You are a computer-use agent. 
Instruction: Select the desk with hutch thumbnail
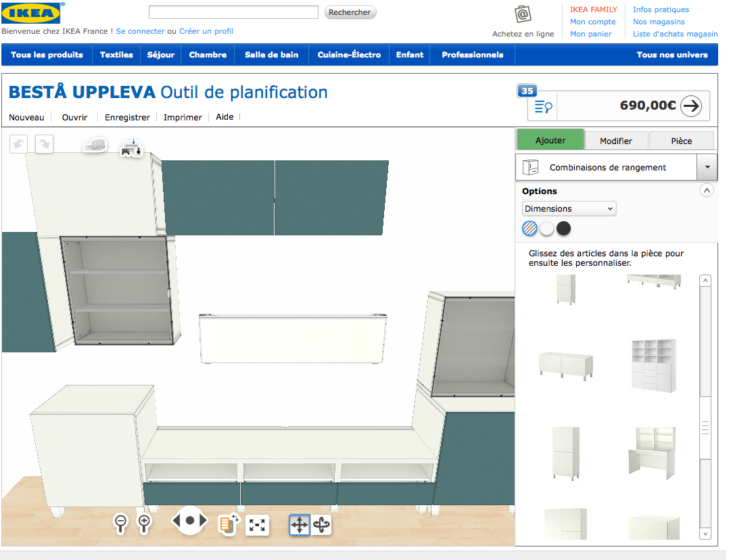tap(652, 453)
